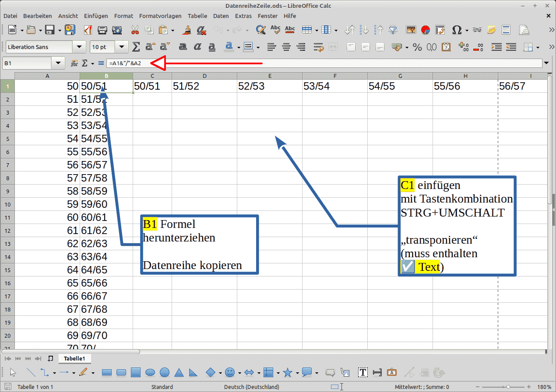The width and height of the screenshot is (556, 392).
Task: Toggle automatic spell checking icon
Action: pos(290,30)
